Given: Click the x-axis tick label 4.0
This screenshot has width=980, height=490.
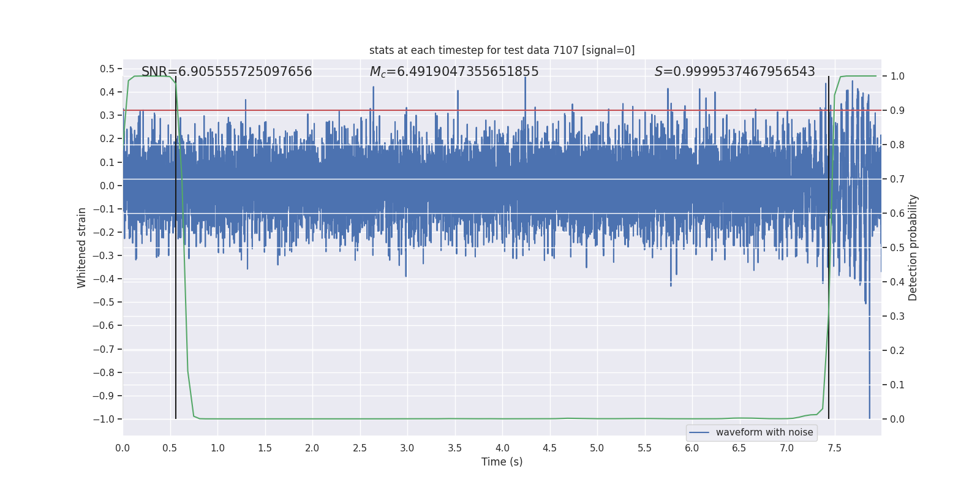Looking at the screenshot, I should [x=502, y=448].
